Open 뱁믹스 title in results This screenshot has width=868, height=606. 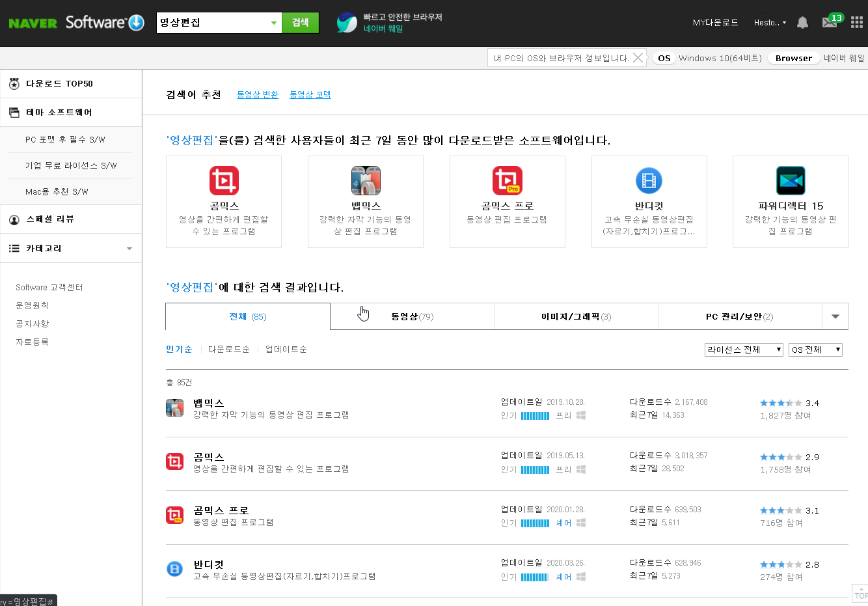pos(209,403)
